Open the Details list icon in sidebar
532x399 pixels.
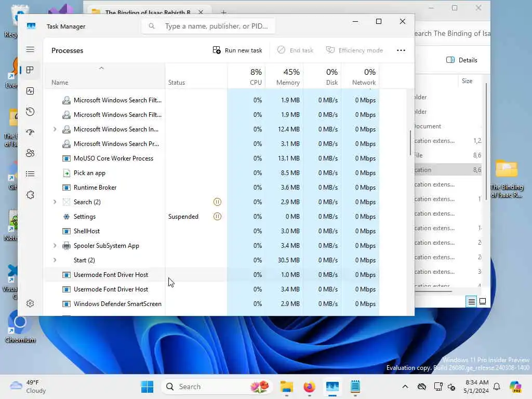[x=30, y=174]
